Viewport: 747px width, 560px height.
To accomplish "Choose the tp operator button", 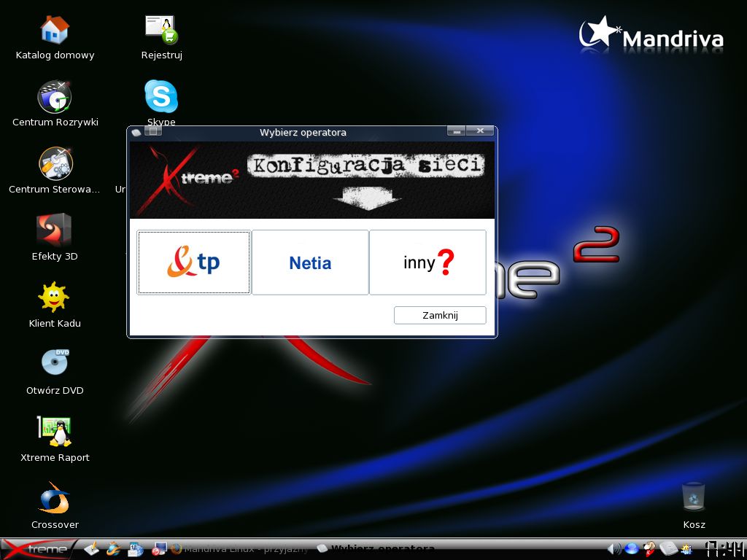I will coord(193,262).
